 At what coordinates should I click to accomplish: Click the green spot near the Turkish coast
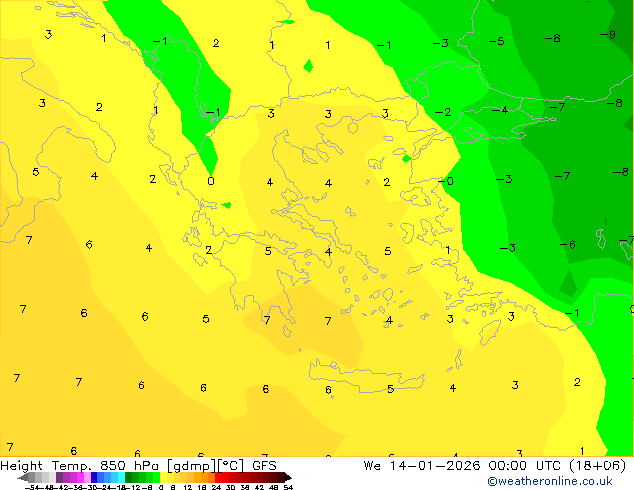[406, 158]
